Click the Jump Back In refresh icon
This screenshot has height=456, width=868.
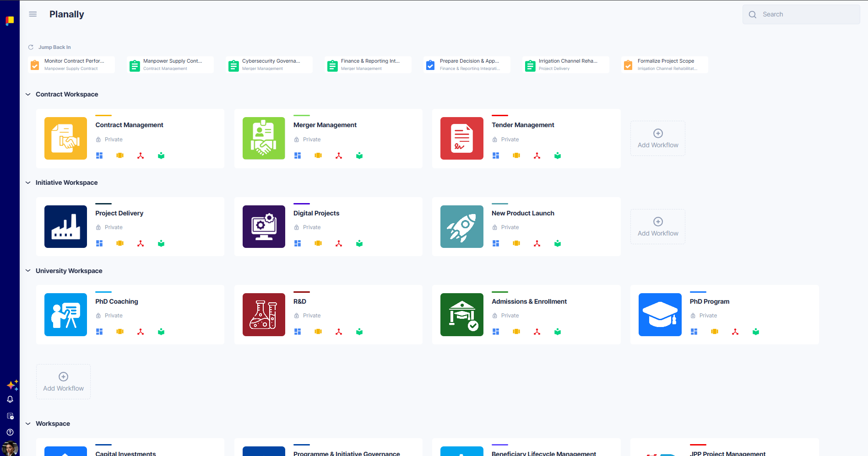[31, 47]
